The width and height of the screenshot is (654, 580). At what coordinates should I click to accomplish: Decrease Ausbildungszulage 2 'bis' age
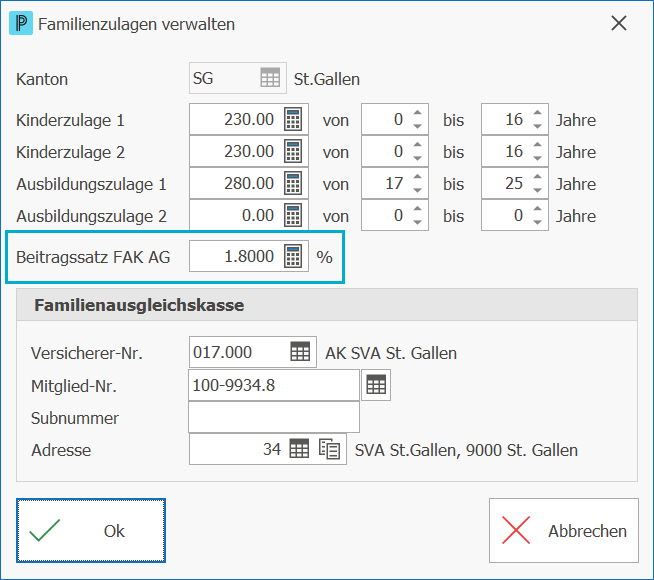(538, 223)
